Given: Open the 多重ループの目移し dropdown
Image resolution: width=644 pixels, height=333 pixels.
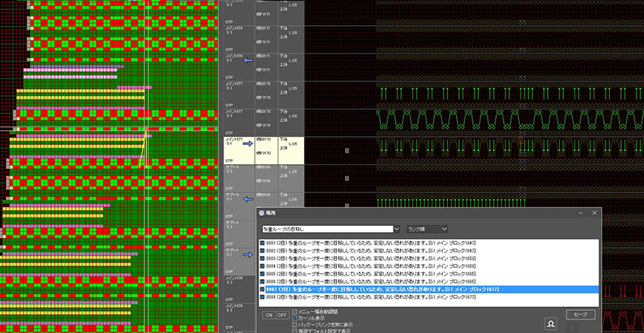Looking at the screenshot, I should point(398,229).
